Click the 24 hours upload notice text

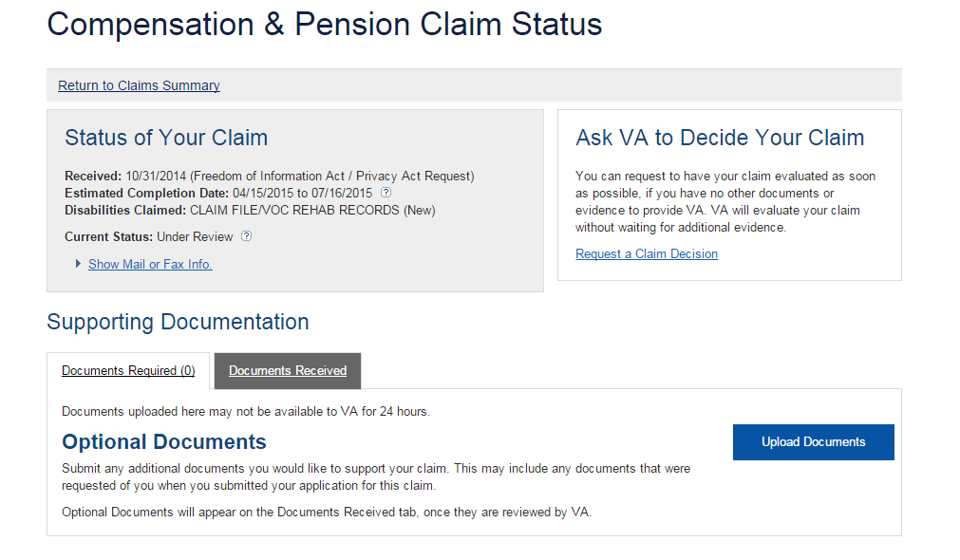[245, 412]
